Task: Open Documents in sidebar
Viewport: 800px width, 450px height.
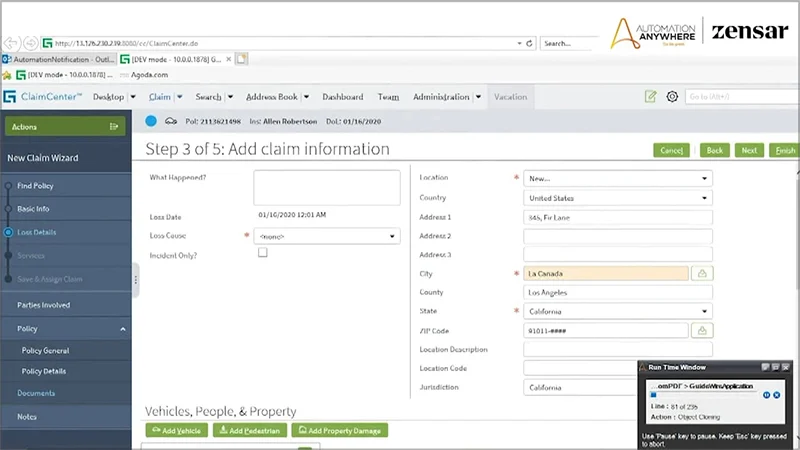Action: 36,393
